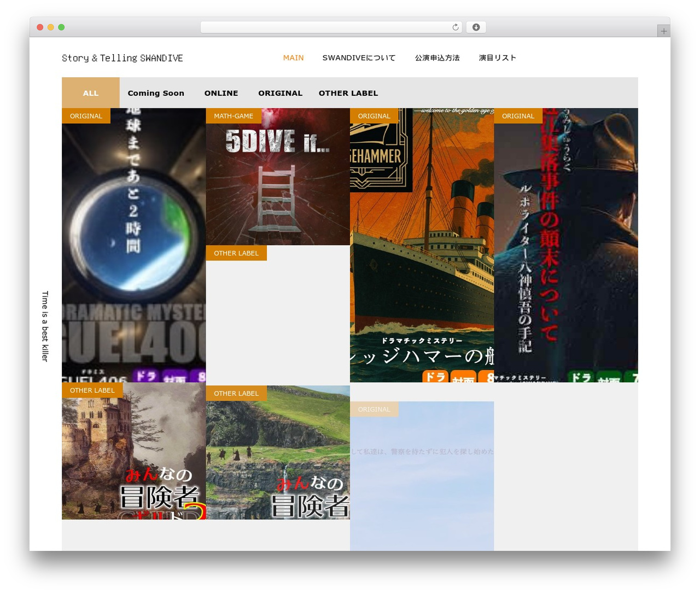Filter by Coming Soon
The height and width of the screenshot is (593, 700).
156,93
